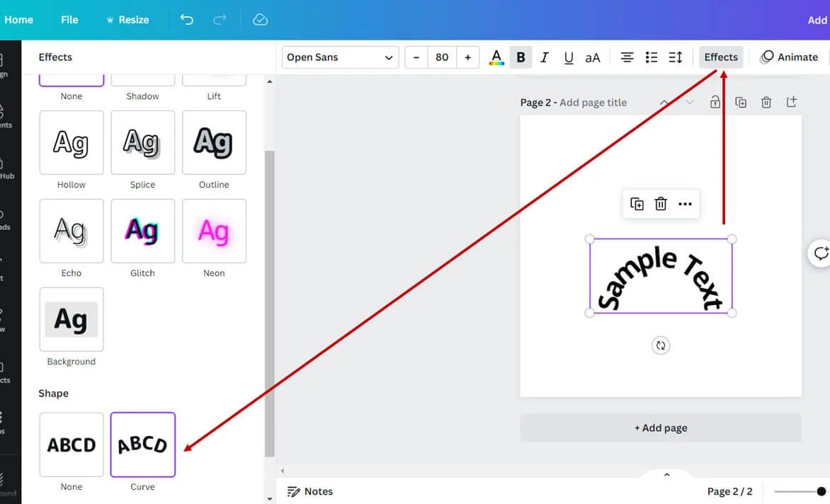Open the Resize menu
830x504 pixels.
click(128, 20)
